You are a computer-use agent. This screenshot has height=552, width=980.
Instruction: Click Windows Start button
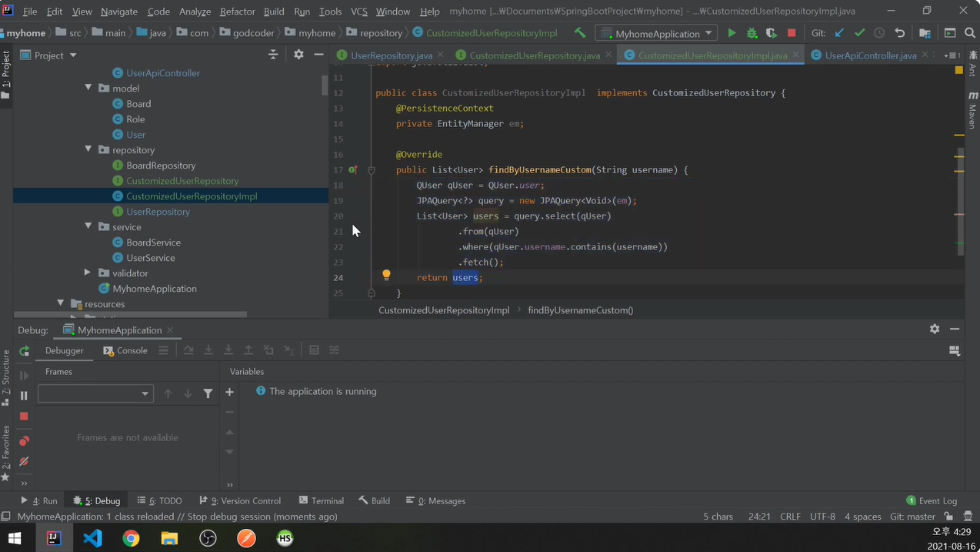click(15, 538)
